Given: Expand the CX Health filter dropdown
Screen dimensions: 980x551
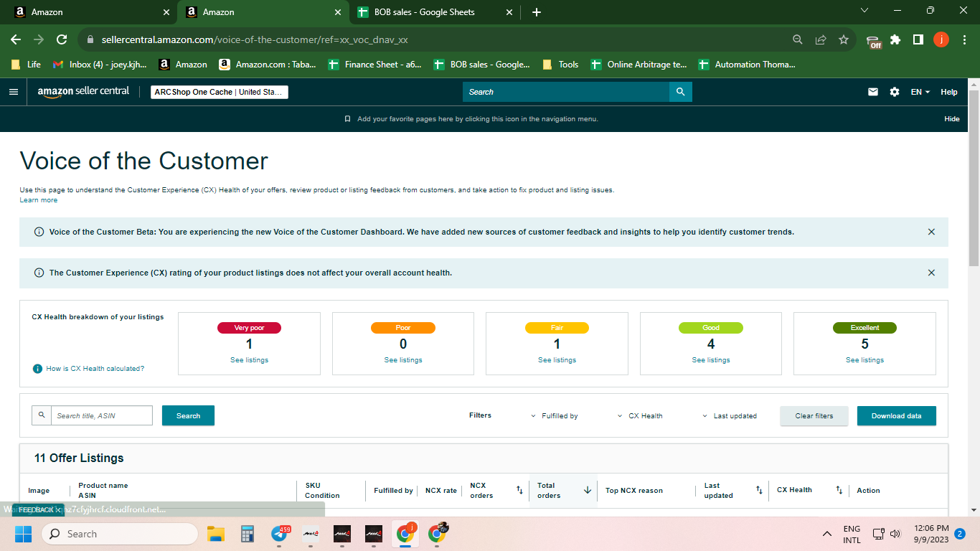Looking at the screenshot, I should 640,416.
